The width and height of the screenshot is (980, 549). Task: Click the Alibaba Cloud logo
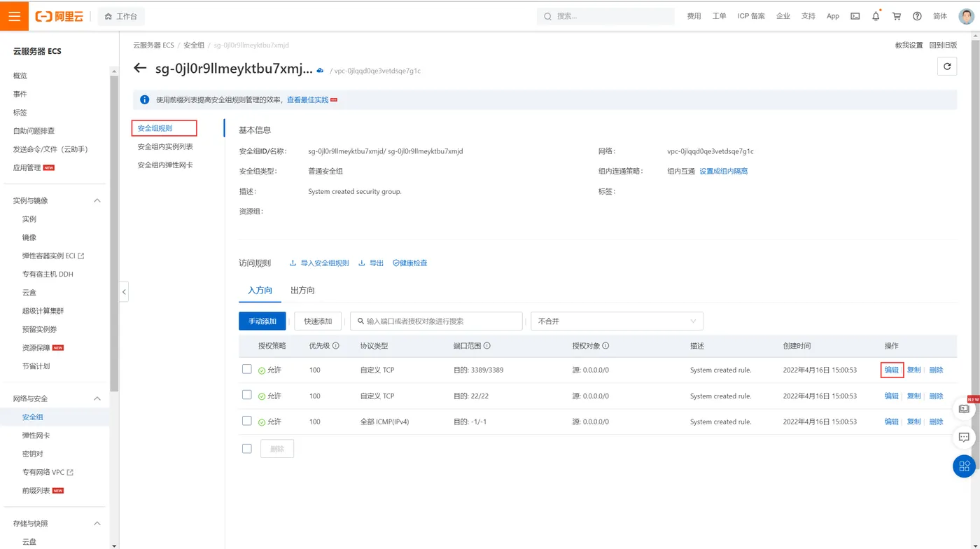click(x=59, y=16)
